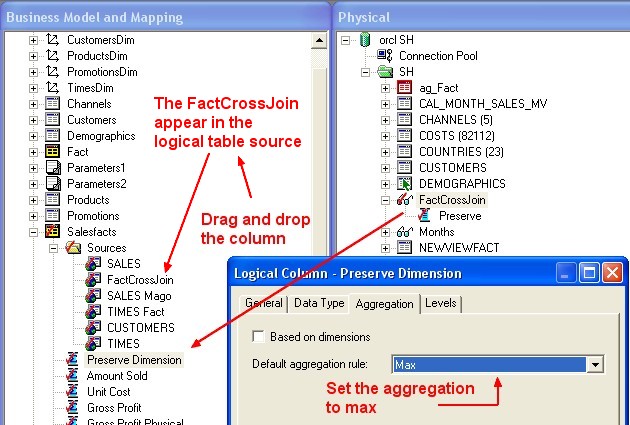Select the physical CUSTOMERS table
Image resolution: width=630 pixels, height=425 pixels.
tap(452, 168)
